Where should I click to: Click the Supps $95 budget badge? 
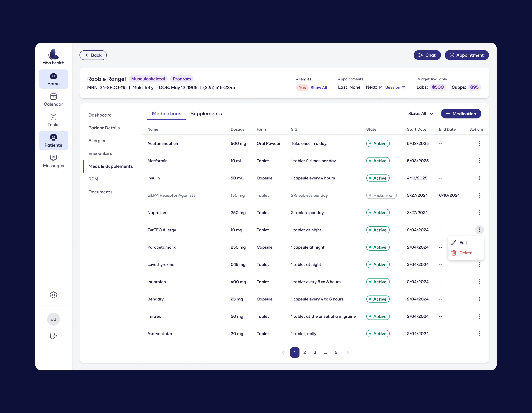click(474, 87)
